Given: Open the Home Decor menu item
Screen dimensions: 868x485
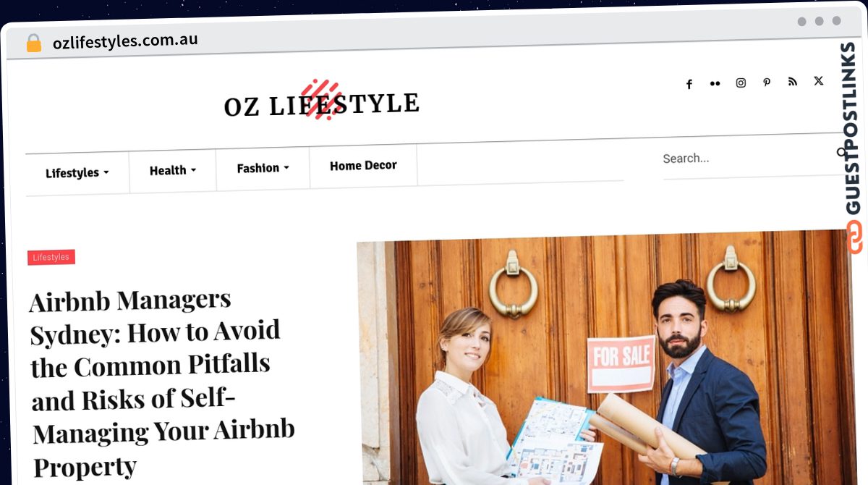Looking at the screenshot, I should click(x=363, y=166).
